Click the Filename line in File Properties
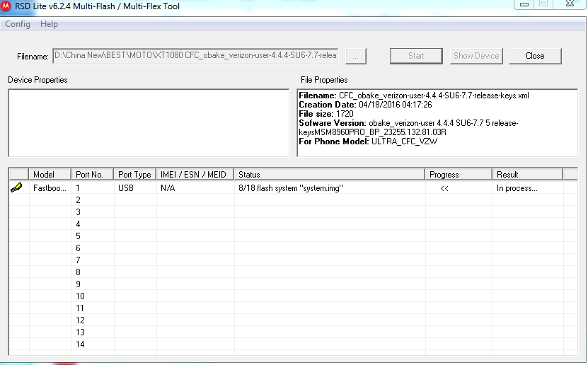 pos(414,95)
